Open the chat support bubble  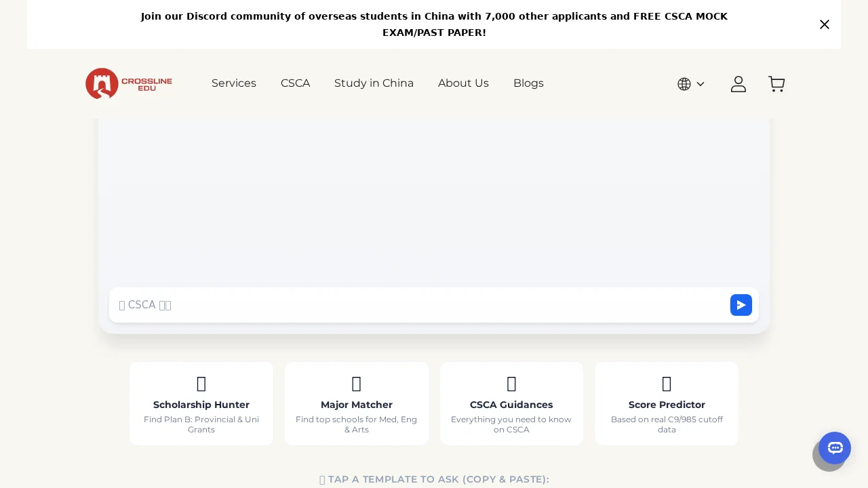point(834,448)
